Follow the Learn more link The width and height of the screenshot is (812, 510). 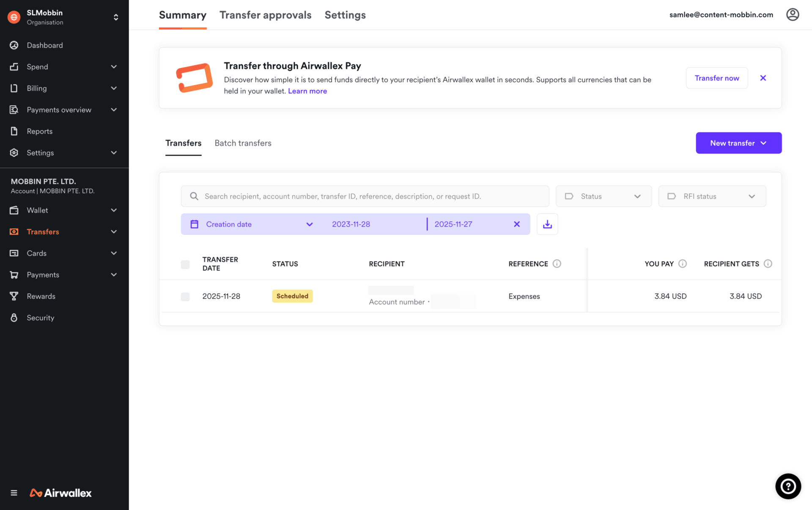[x=307, y=91]
